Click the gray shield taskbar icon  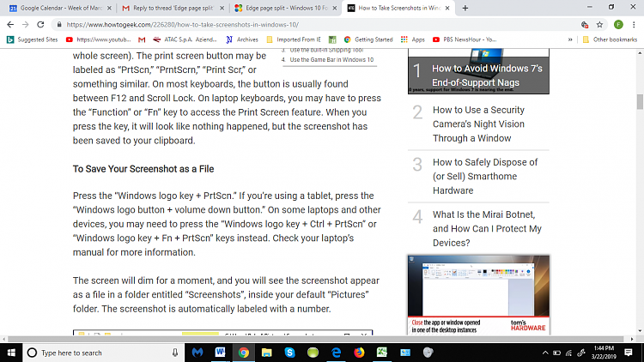[428, 353]
